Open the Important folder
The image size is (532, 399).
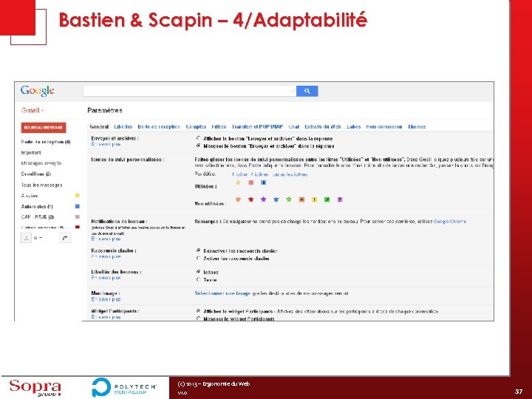click(x=31, y=153)
